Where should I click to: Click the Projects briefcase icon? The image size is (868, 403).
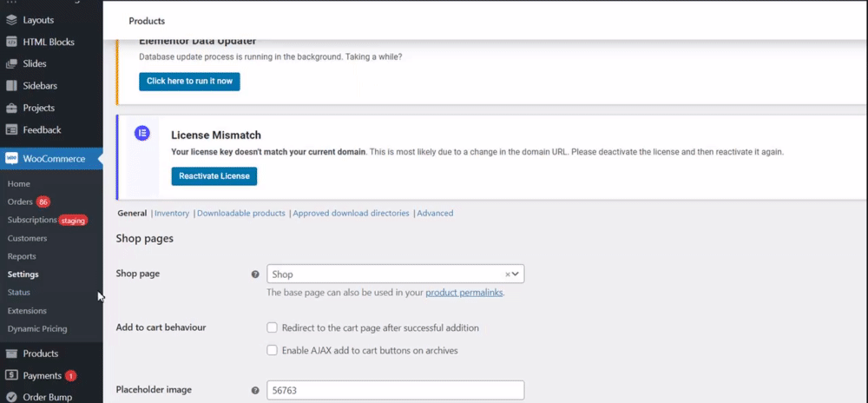coord(11,108)
